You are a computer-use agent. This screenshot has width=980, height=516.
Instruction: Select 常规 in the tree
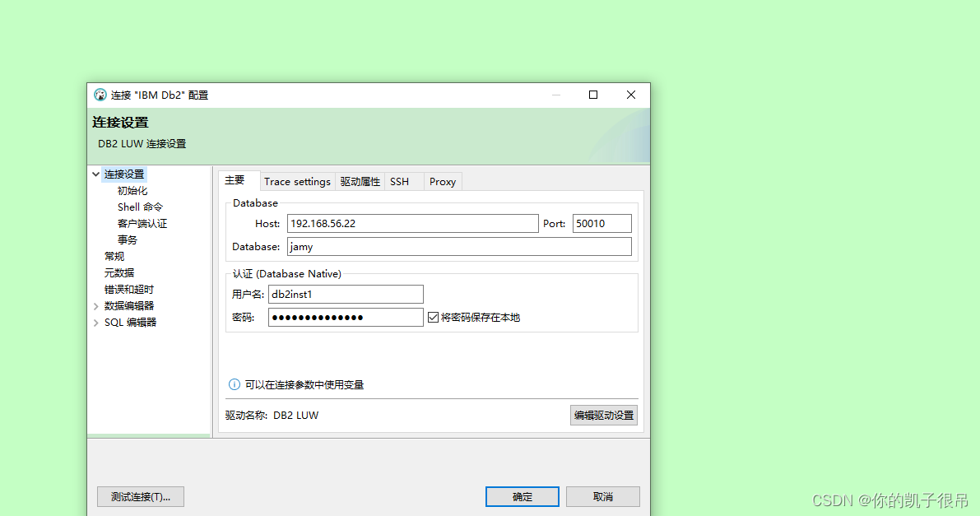coord(114,257)
